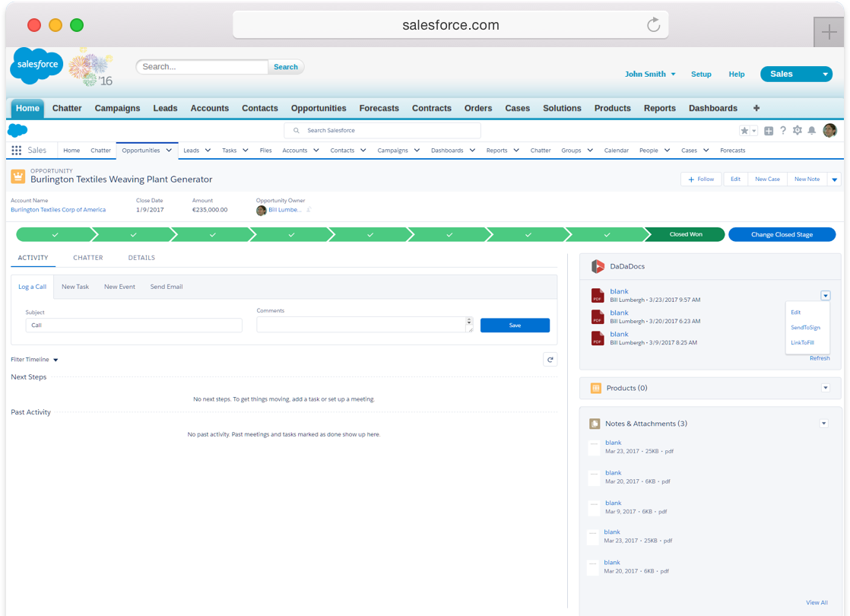Select the Send Email activity tab

167,287
